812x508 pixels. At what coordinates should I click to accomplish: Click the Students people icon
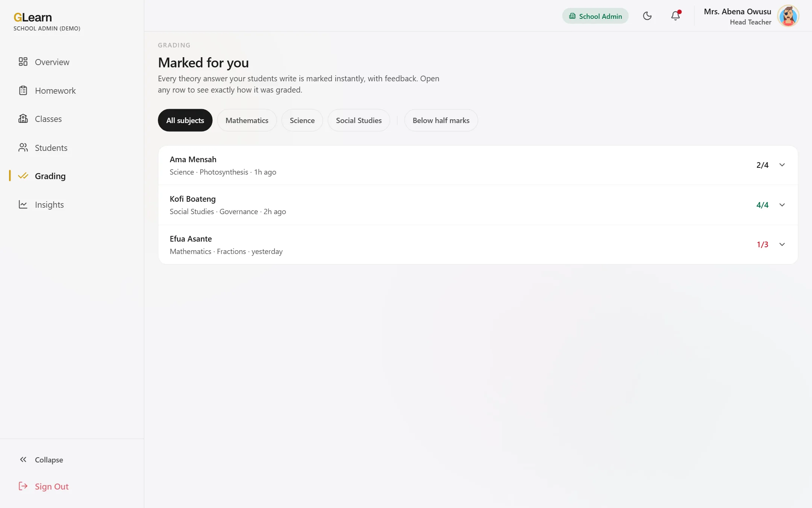(x=23, y=148)
